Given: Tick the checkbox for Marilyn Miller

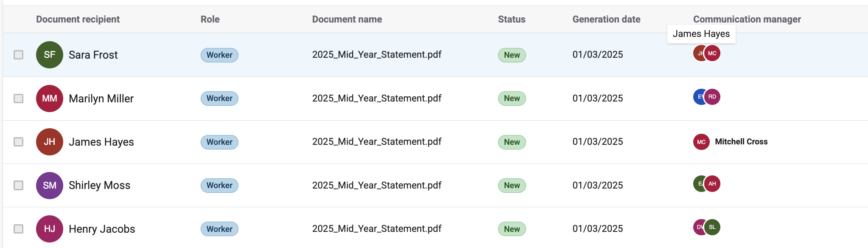Looking at the screenshot, I should coord(18,99).
